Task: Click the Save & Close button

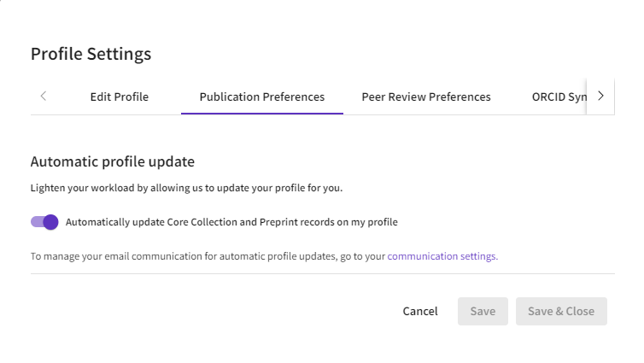Action: point(561,311)
